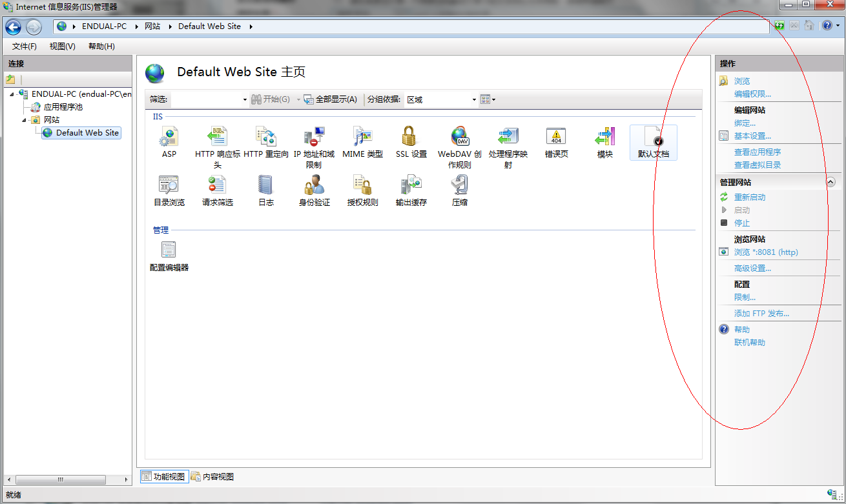This screenshot has width=846, height=504.
Task: Open the 帮助(H) menu
Action: (101, 46)
